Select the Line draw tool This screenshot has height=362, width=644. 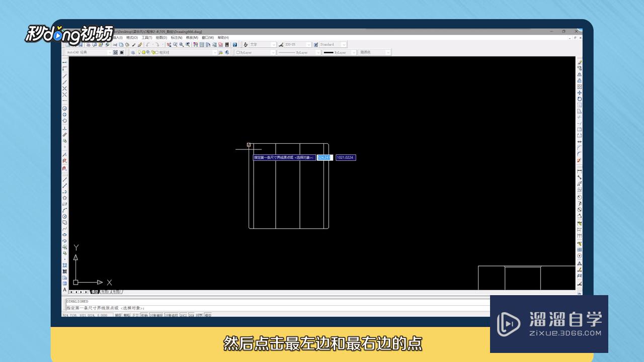[x=65, y=179]
